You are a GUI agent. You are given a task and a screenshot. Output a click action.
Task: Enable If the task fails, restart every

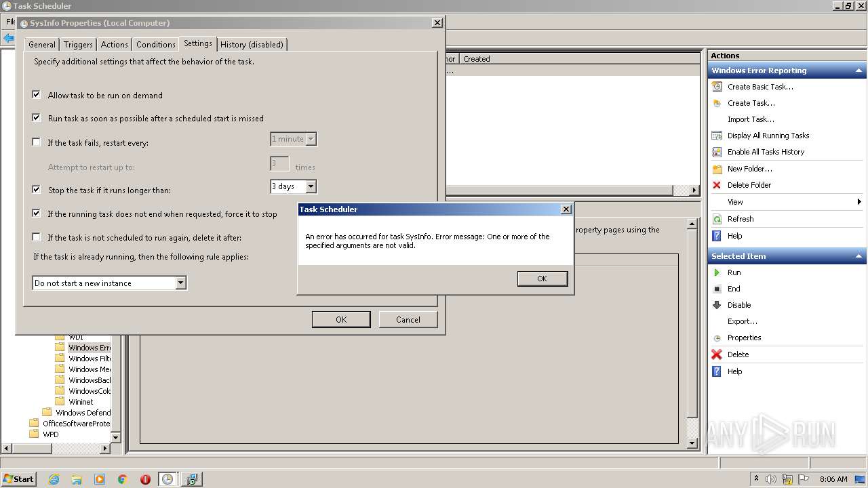coord(37,142)
